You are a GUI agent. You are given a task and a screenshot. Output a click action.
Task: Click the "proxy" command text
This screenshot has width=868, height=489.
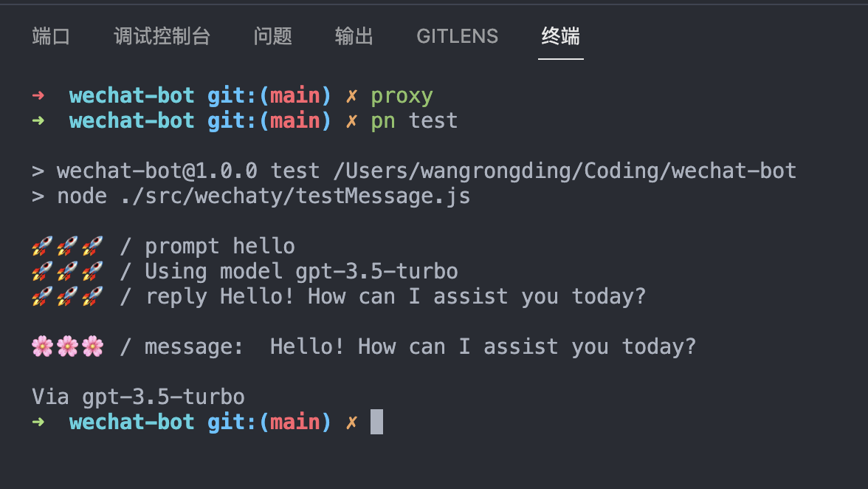[402, 96]
